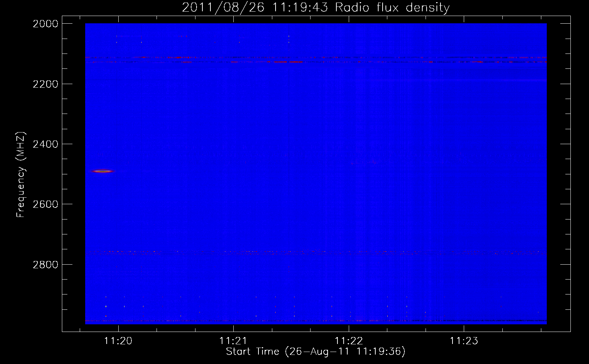Click the 11:21 time tick label
Viewport: 589px width, 364px height.
click(233, 341)
